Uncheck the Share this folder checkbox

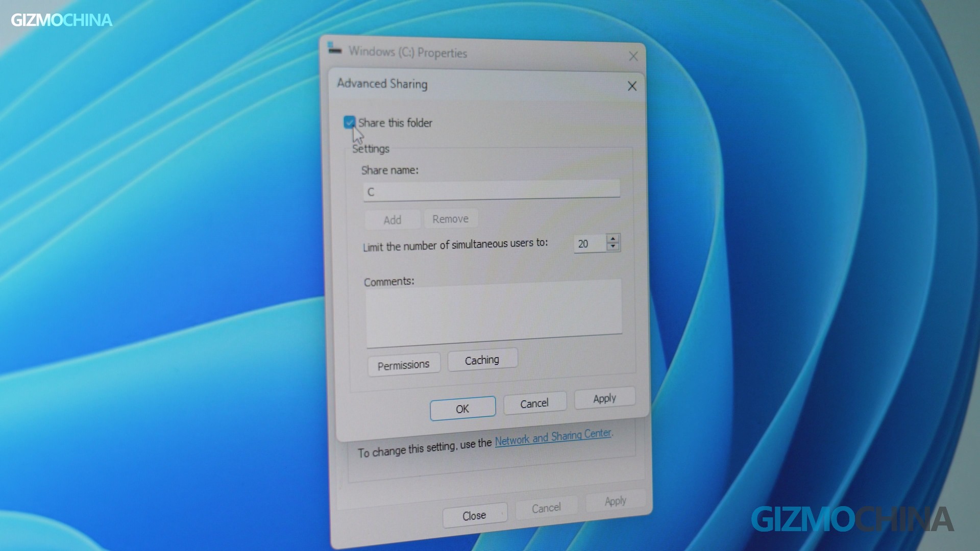pyautogui.click(x=350, y=122)
